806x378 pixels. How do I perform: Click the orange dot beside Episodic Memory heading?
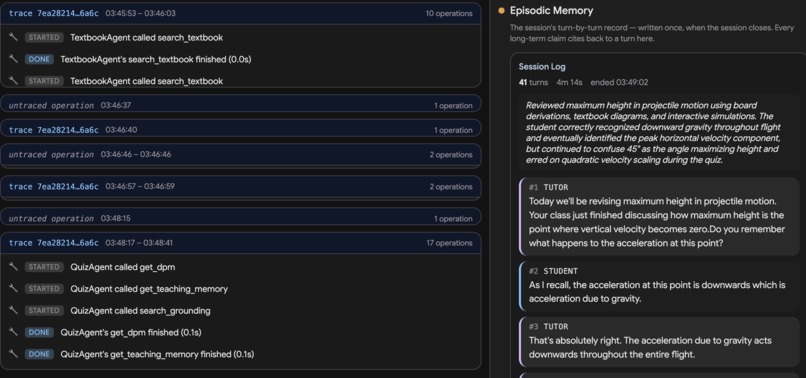click(501, 11)
